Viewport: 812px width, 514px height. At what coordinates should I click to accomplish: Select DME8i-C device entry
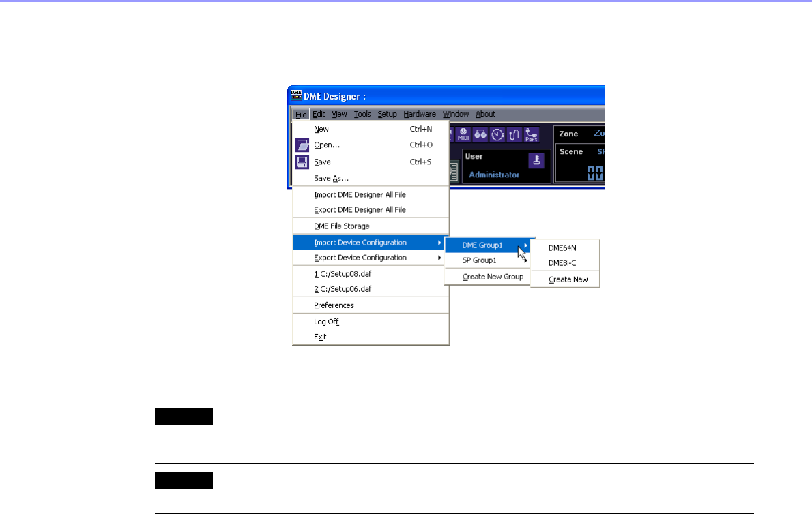(565, 263)
